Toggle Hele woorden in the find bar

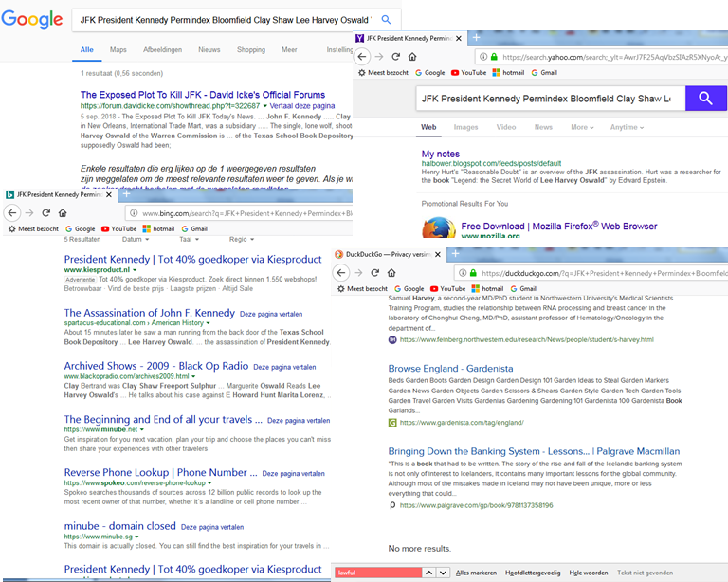point(589,573)
